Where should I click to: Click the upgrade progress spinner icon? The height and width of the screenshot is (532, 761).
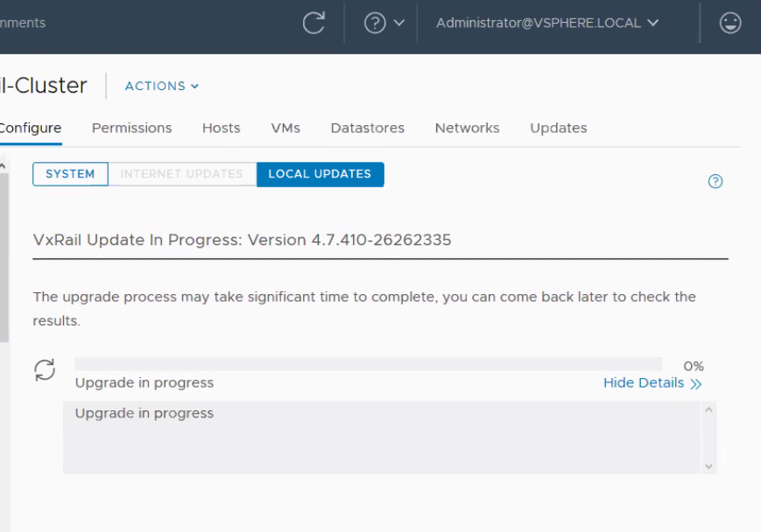[45, 369]
